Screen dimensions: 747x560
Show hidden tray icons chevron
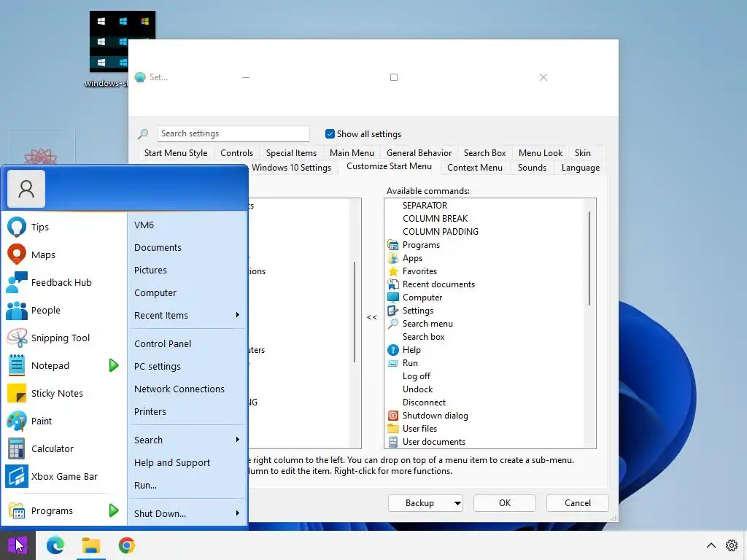coord(711,545)
